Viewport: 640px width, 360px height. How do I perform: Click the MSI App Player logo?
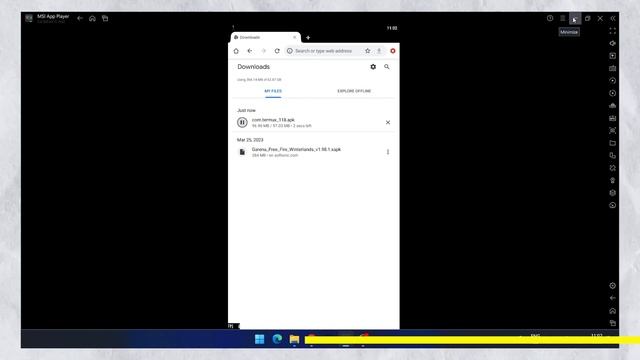(29, 18)
